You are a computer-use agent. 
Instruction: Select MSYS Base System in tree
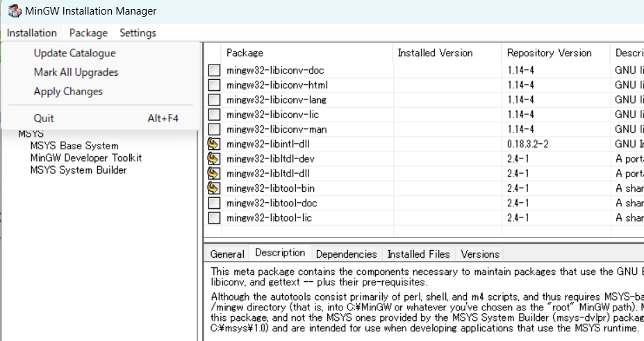[74, 146]
